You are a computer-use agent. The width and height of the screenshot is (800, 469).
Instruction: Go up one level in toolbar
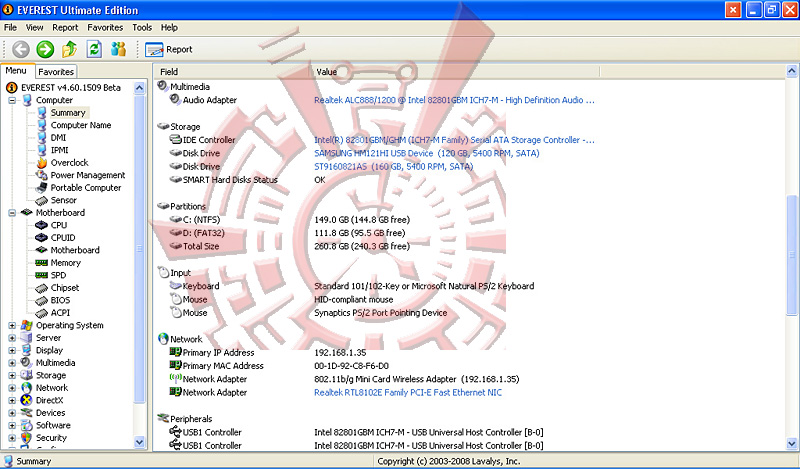click(x=69, y=50)
